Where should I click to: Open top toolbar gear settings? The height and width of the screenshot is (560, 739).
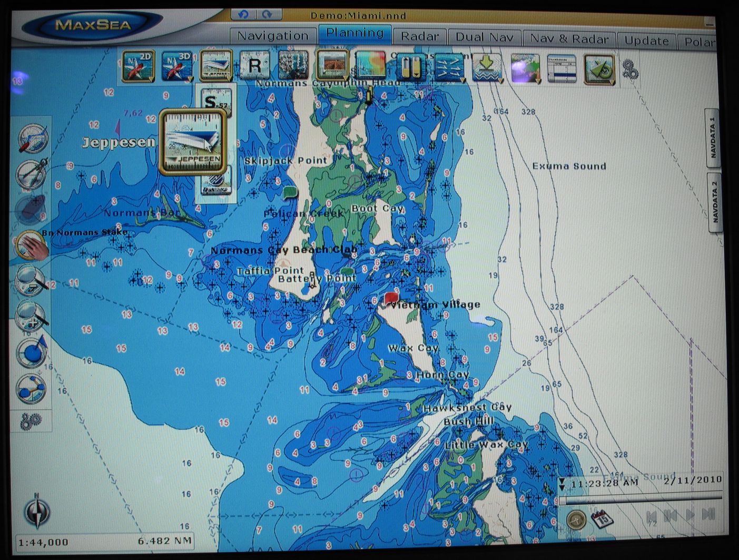(x=630, y=70)
